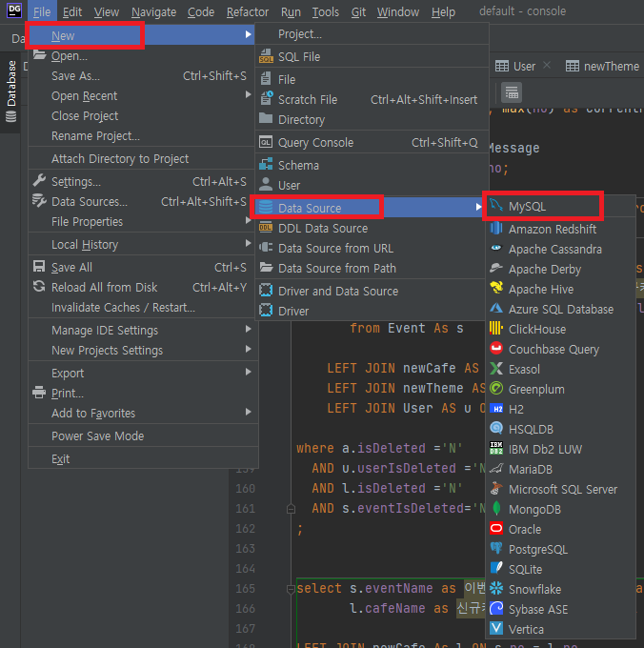644x648 pixels.
Task: Click the HSQLDB icon
Action: [496, 429]
